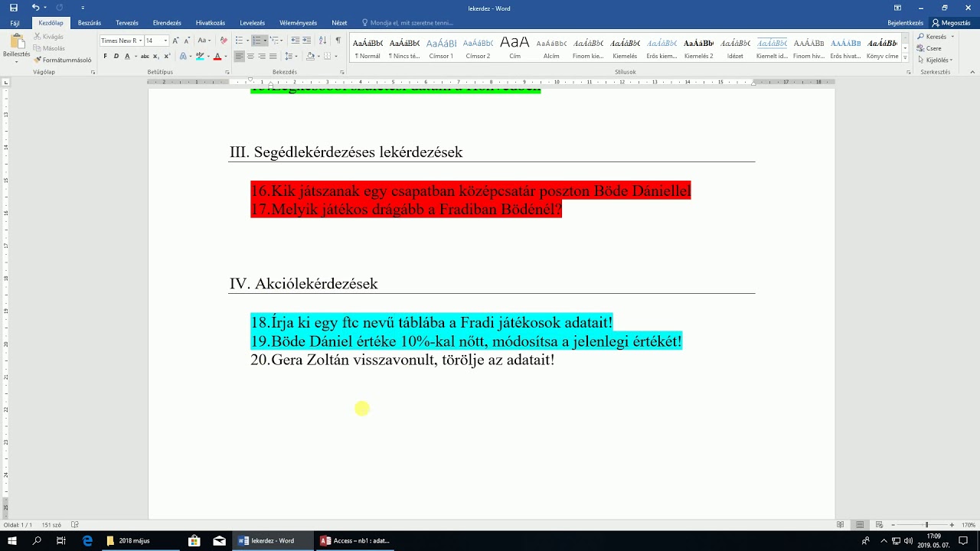Open the Mail app from the taskbar
The height and width of the screenshot is (551, 980).
click(220, 540)
